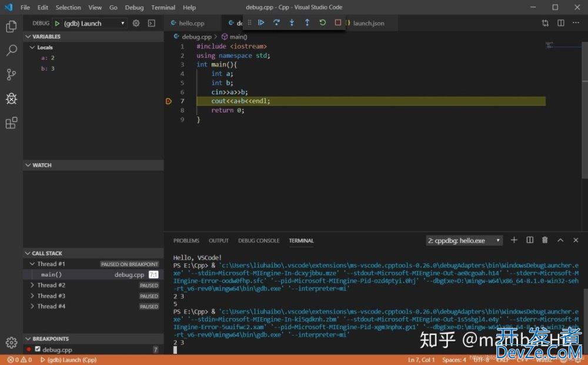
Task: Maximize the panel with up chevron
Action: [x=560, y=240]
